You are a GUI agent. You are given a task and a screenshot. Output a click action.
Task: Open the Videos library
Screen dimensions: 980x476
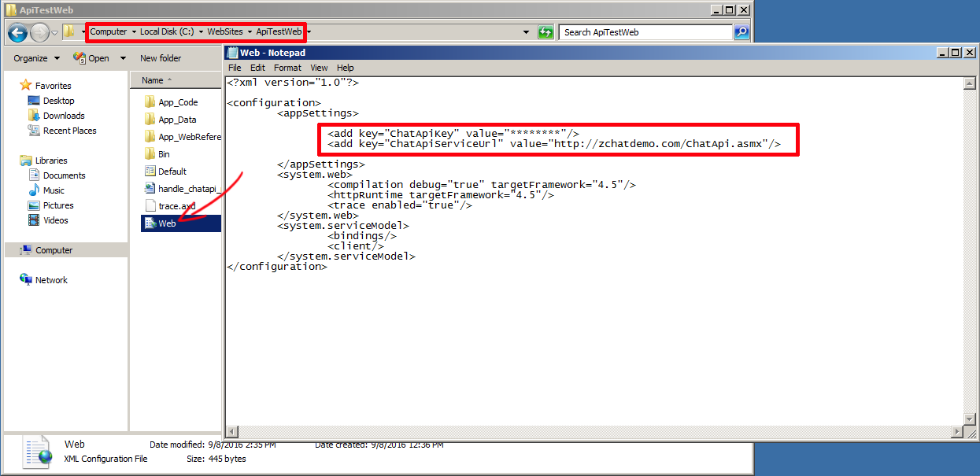point(55,220)
